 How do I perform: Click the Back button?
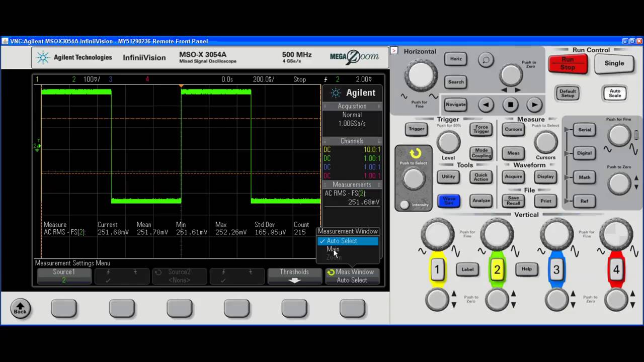(x=20, y=308)
